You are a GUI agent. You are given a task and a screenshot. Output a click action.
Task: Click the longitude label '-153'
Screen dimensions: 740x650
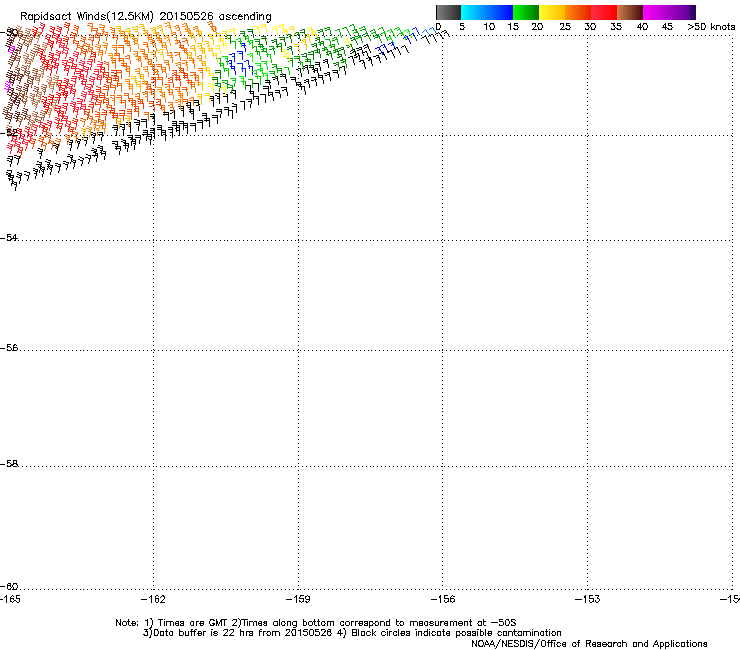588,599
